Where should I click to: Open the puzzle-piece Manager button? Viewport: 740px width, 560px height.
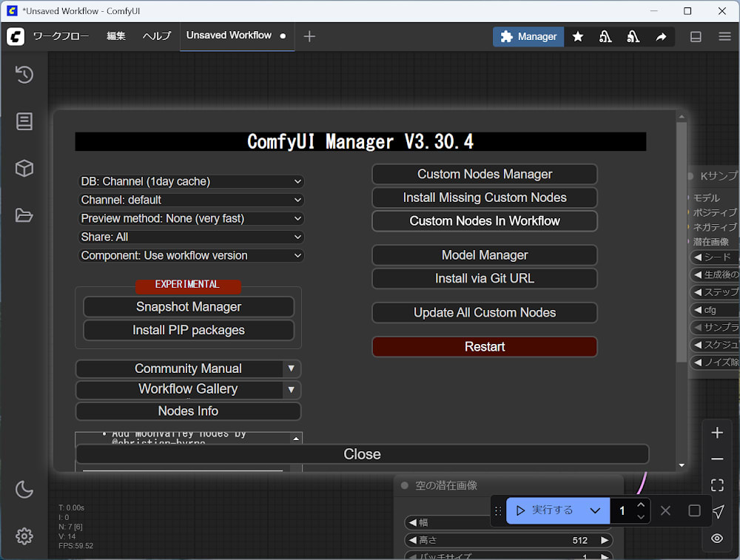[528, 37]
